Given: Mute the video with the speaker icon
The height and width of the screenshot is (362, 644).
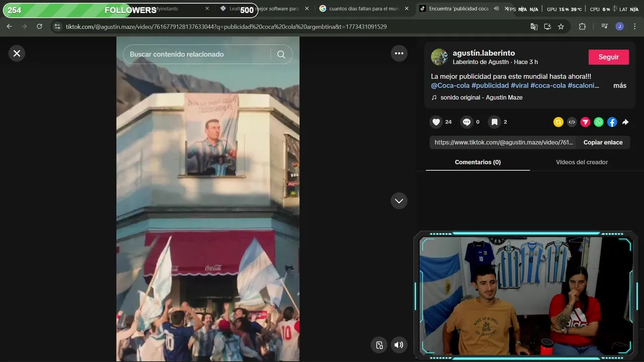Looking at the screenshot, I should 398,345.
